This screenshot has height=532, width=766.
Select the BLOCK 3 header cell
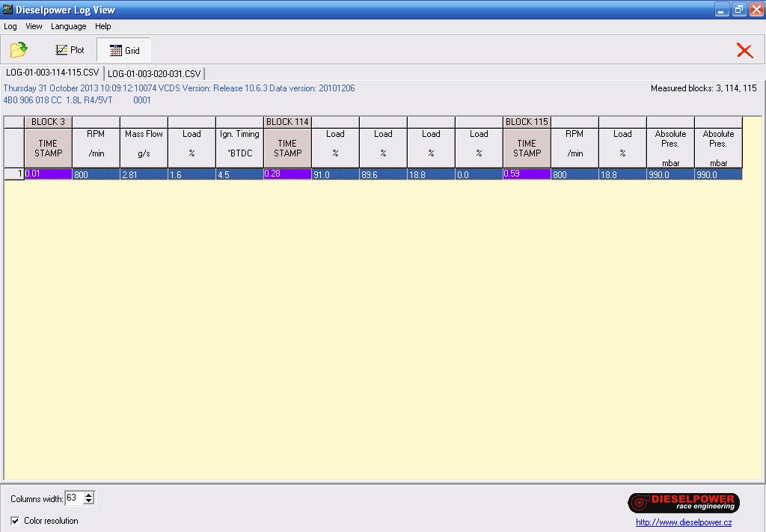[48, 122]
